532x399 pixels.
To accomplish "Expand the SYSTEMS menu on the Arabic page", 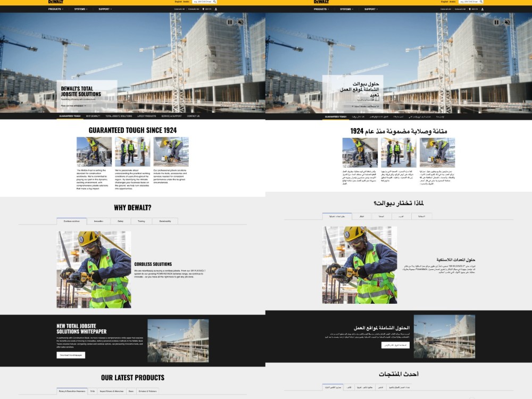I will click(x=347, y=9).
